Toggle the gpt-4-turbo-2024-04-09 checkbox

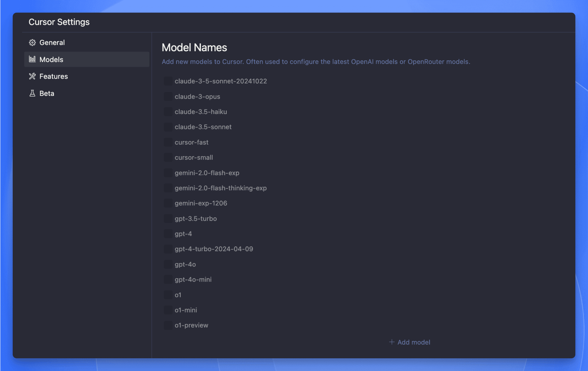pos(168,249)
